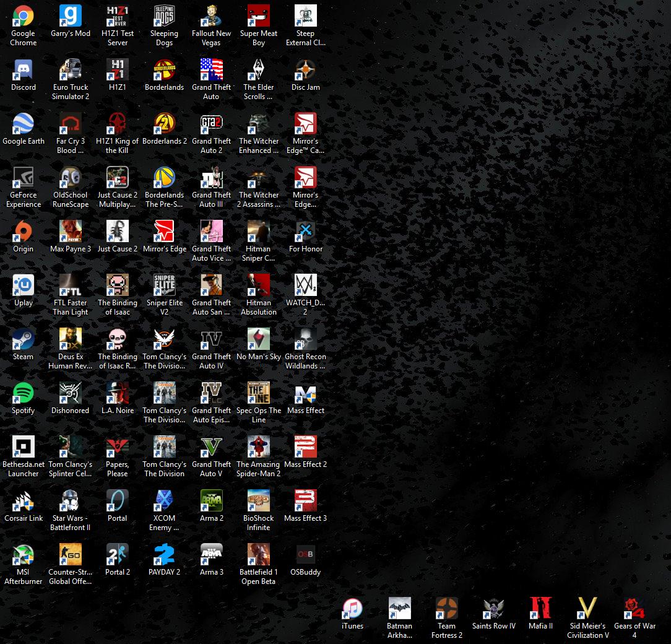This screenshot has height=644, width=671.
Task: Launch Grand Theft Auto V
Action: tap(211, 446)
